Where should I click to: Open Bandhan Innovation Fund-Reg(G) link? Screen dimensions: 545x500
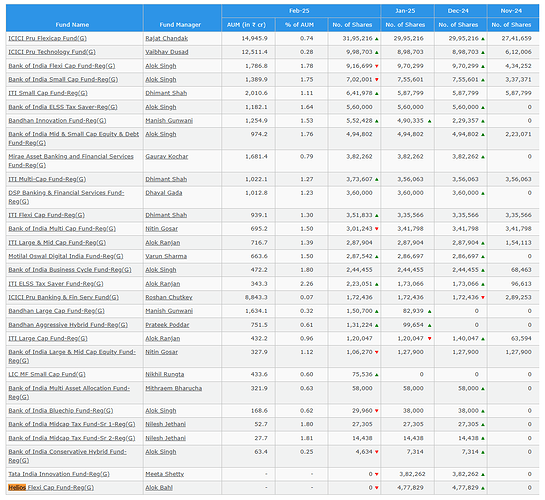pyautogui.click(x=57, y=121)
